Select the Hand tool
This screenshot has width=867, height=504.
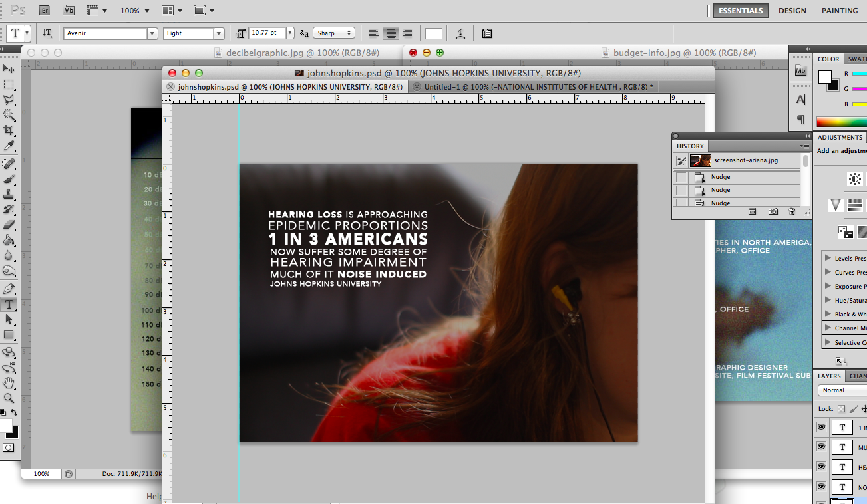[9, 382]
